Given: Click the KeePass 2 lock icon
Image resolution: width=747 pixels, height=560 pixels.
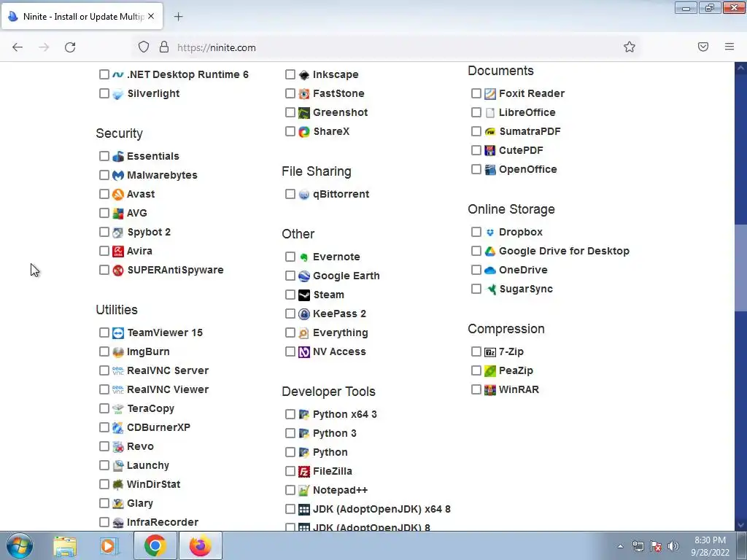Looking at the screenshot, I should (x=304, y=314).
